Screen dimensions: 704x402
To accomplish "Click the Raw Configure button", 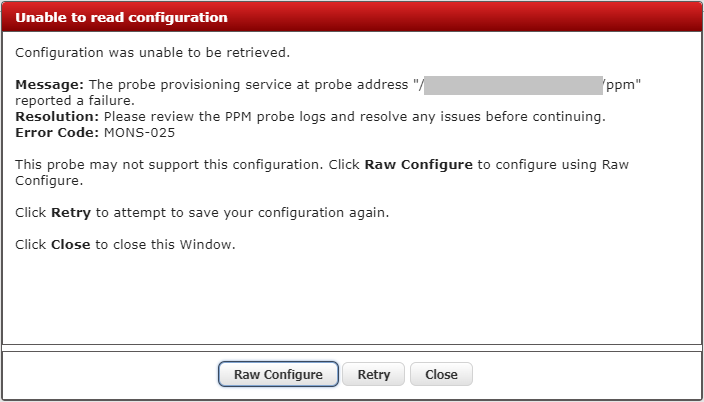I will (278, 374).
